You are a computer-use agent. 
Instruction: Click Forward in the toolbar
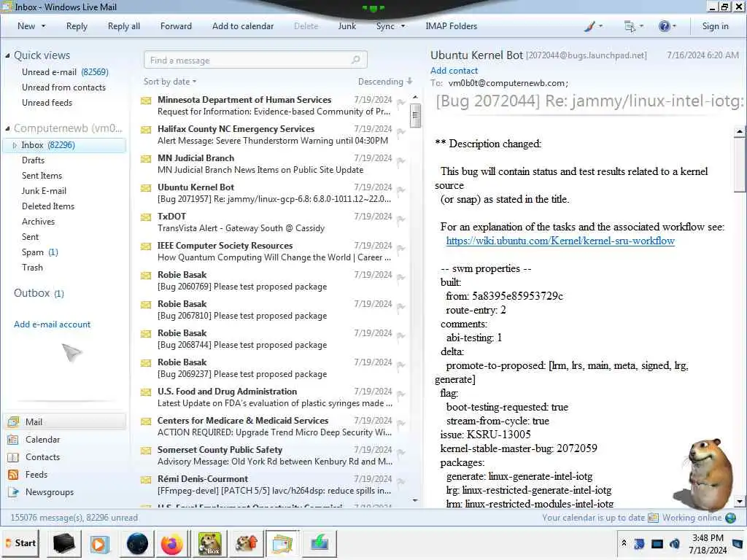click(x=176, y=26)
